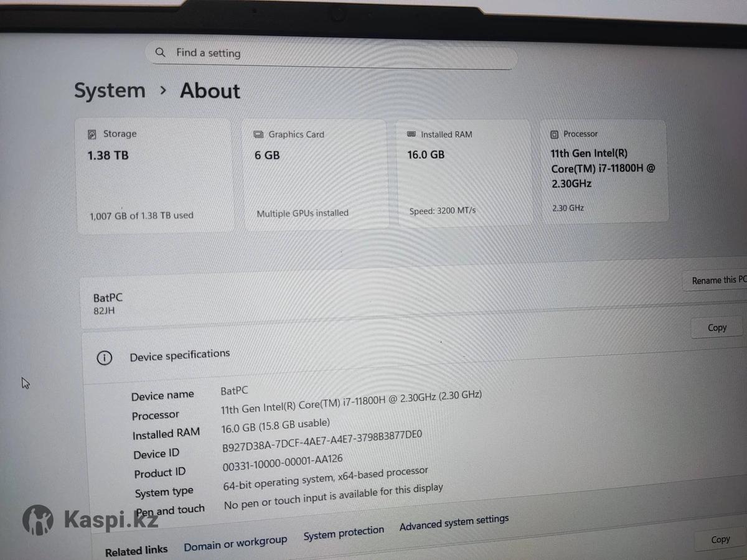The height and width of the screenshot is (560, 747).
Task: Go back to System via breadcrumb
Action: coord(110,90)
